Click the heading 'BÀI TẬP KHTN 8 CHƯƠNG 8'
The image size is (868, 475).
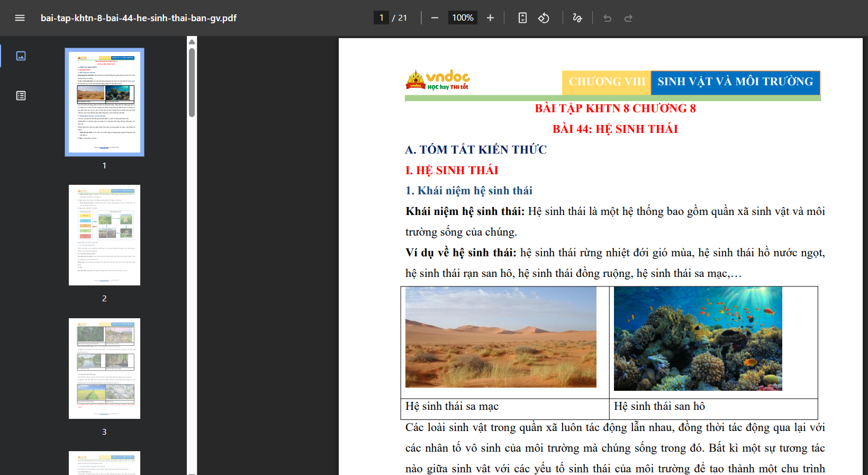(x=615, y=109)
